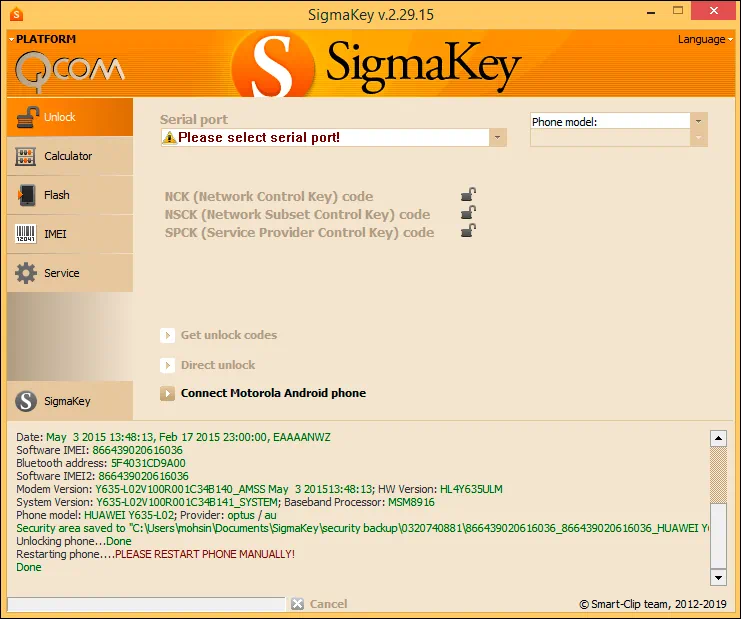Expand the serial port dropdown arrow
The image size is (741, 619).
tap(497, 138)
